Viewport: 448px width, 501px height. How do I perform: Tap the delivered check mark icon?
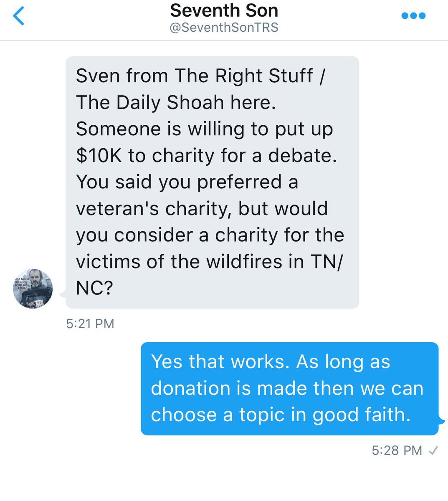(433, 450)
